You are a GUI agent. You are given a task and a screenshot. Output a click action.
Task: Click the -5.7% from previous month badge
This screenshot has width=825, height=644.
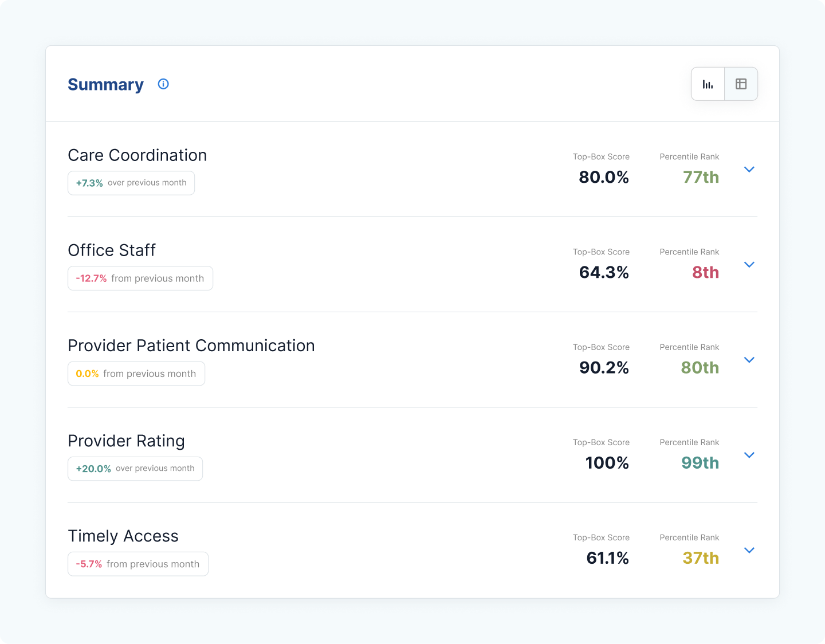[138, 564]
